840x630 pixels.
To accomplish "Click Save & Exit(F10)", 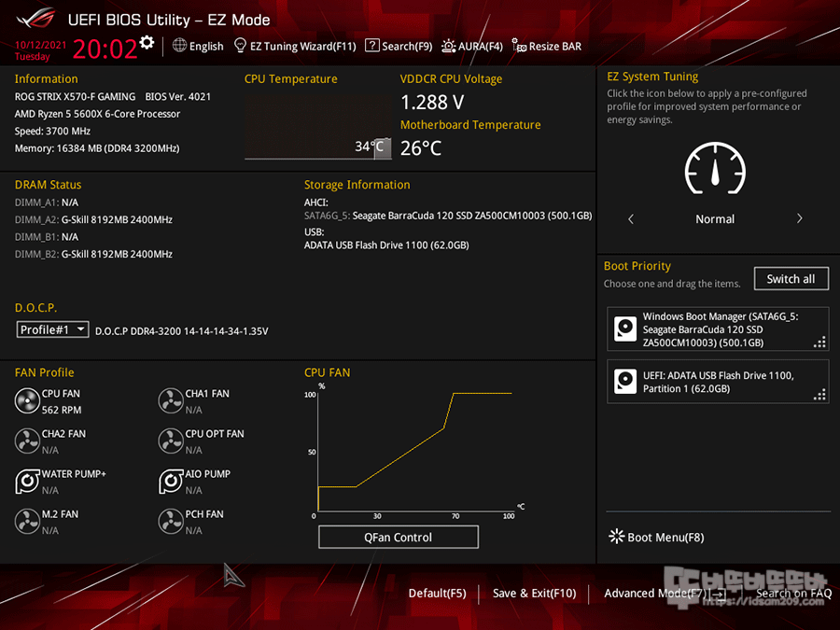I will [534, 593].
